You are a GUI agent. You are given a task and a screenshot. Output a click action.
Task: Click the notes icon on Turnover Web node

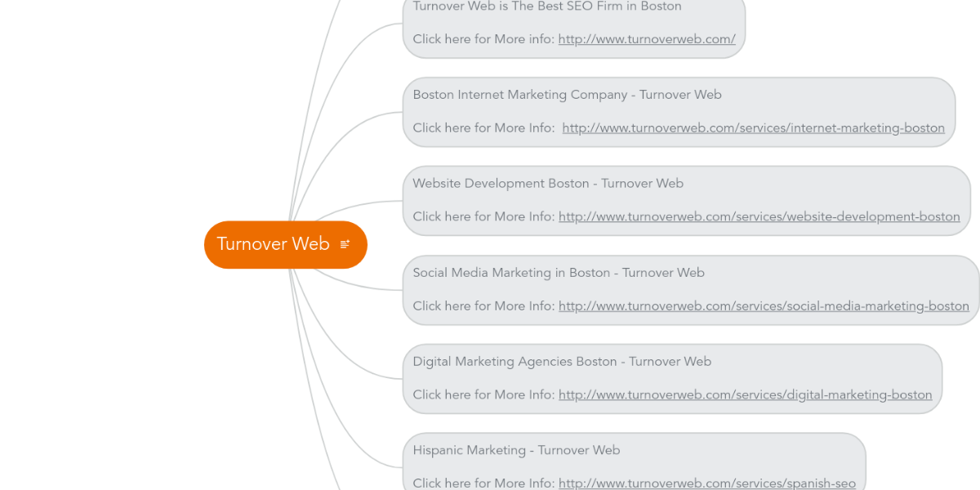(345, 244)
